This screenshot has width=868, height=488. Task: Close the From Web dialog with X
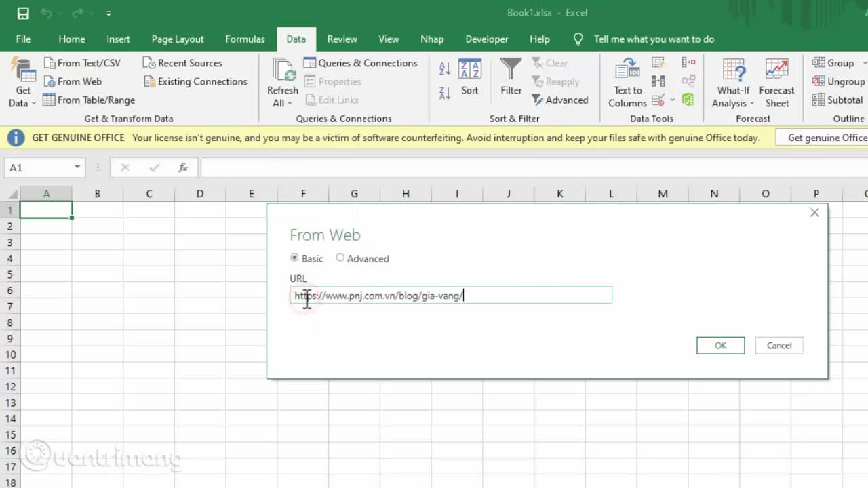pos(814,213)
